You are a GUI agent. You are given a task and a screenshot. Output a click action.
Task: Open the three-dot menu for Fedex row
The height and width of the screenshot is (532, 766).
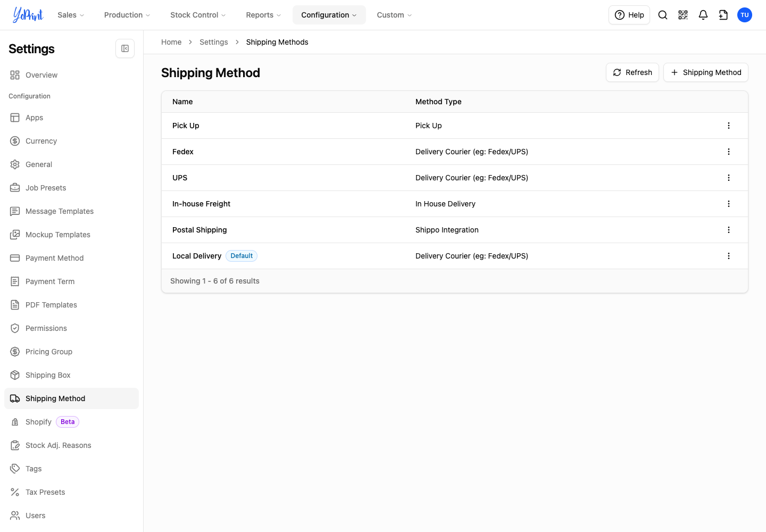pyautogui.click(x=729, y=152)
